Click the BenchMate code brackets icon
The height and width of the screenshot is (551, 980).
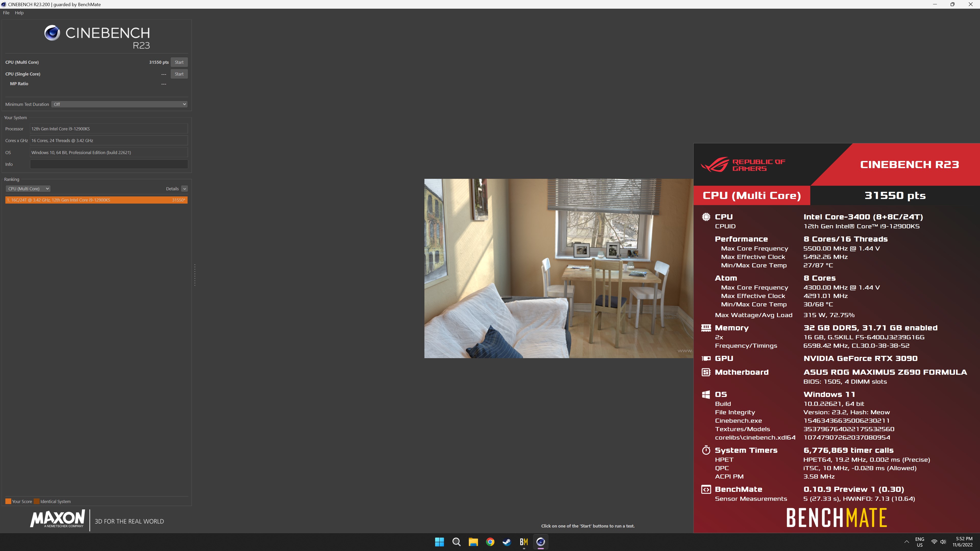tap(706, 490)
